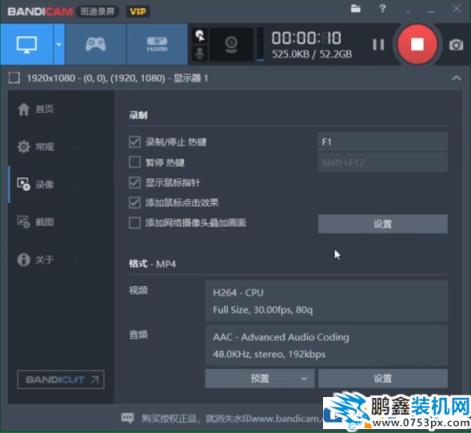471x433 pixels.
Task: Click the VIP badge
Action: 138,12
